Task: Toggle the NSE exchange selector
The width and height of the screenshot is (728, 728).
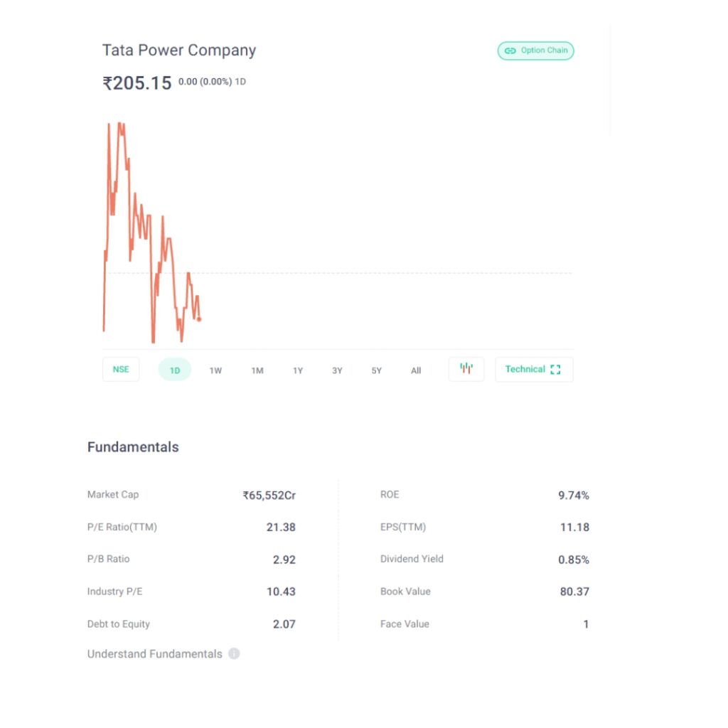Action: [120, 369]
